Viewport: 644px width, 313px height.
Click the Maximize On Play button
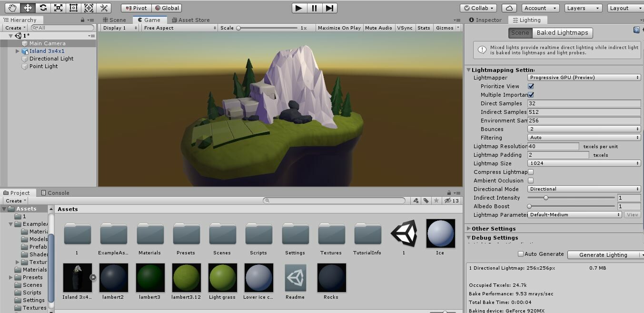(339, 28)
